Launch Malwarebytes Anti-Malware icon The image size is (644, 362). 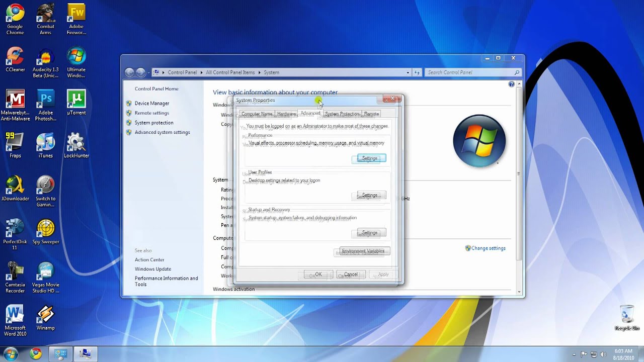click(15, 106)
